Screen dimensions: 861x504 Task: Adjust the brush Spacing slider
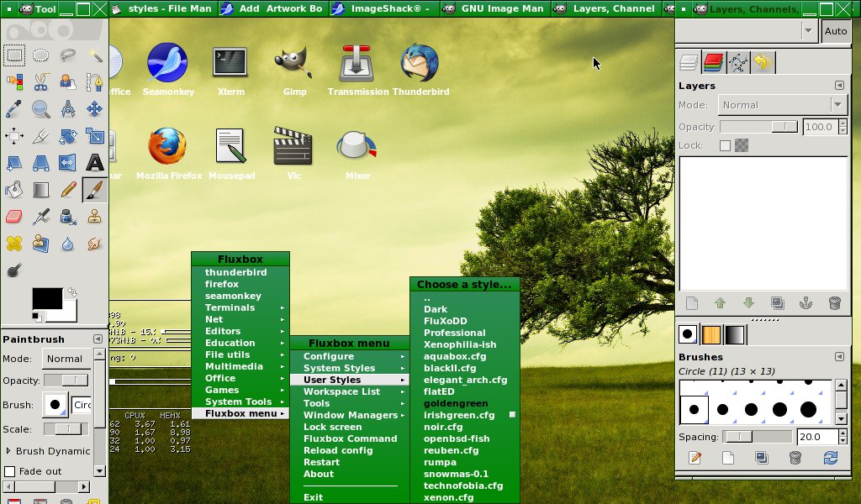tap(758, 437)
